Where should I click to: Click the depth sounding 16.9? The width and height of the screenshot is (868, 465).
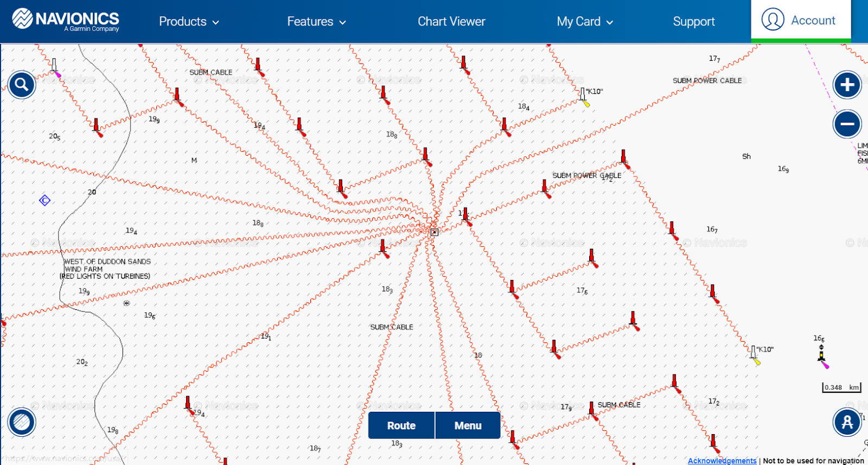click(x=783, y=169)
